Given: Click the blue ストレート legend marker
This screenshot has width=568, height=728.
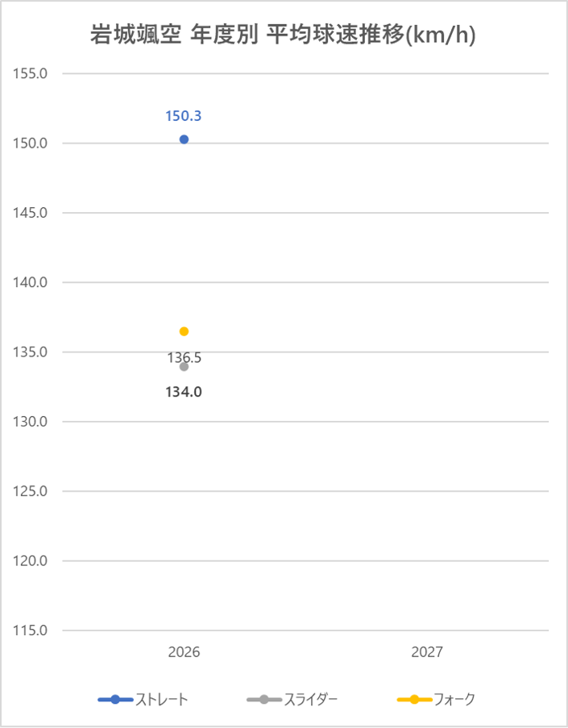Looking at the screenshot, I should click(115, 699).
